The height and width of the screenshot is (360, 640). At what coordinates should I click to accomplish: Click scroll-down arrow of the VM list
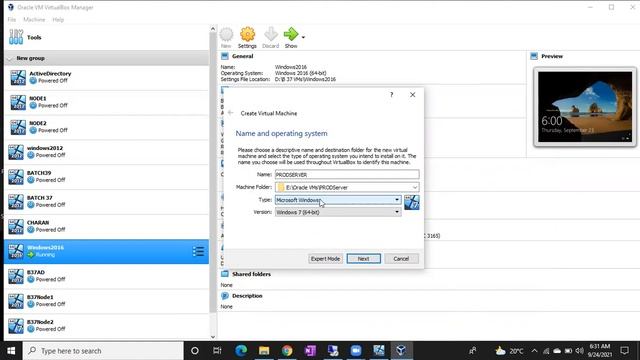(x=213, y=337)
